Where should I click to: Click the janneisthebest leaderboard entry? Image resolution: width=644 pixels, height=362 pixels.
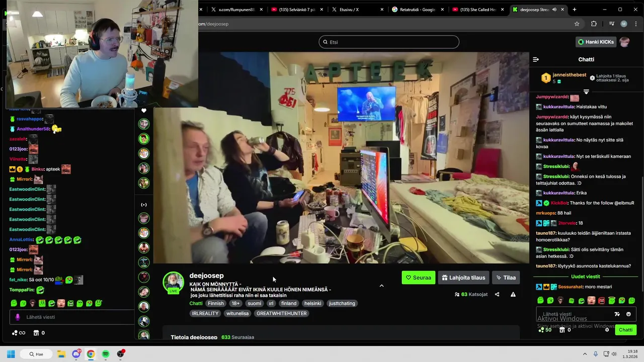tap(565, 78)
